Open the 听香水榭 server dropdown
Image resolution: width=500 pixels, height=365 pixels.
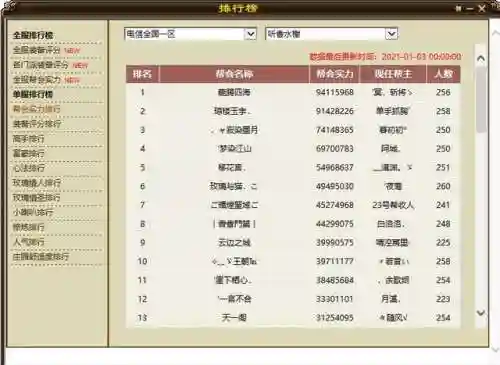click(332, 34)
